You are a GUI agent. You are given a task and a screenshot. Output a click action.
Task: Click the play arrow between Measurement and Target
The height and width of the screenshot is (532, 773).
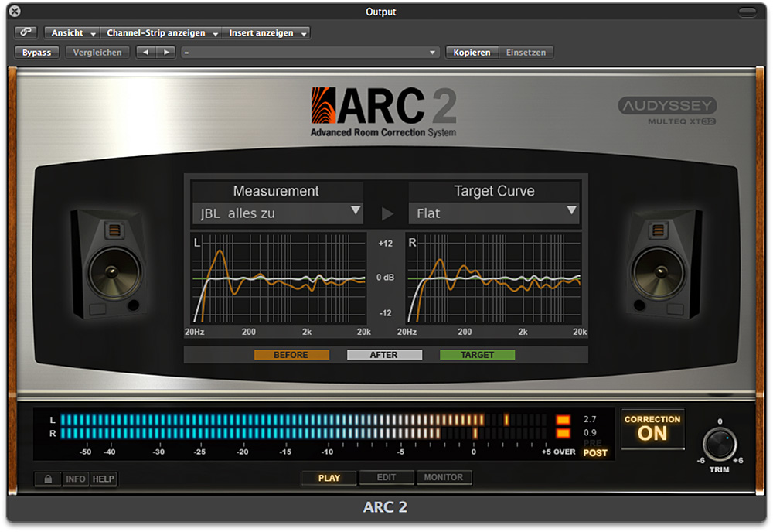(x=387, y=213)
